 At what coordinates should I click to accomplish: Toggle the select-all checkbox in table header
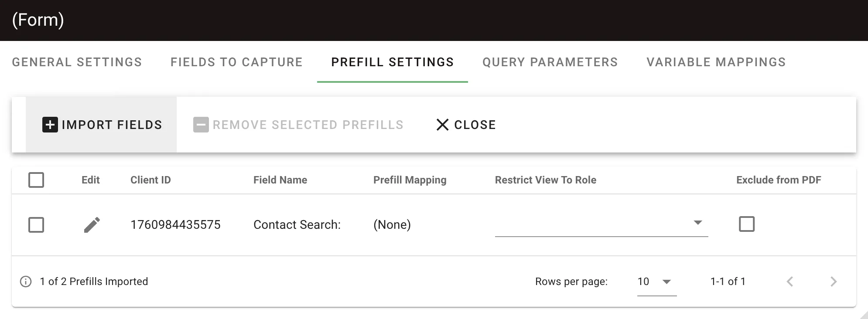(x=36, y=180)
